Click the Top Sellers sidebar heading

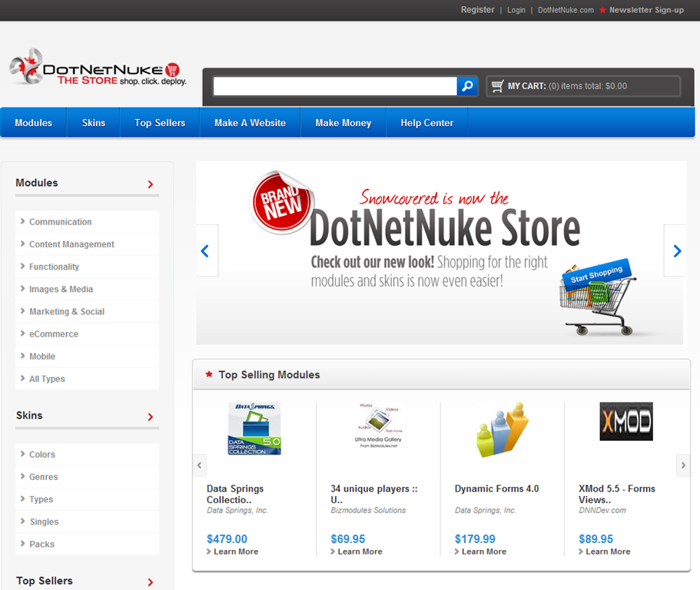[45, 581]
